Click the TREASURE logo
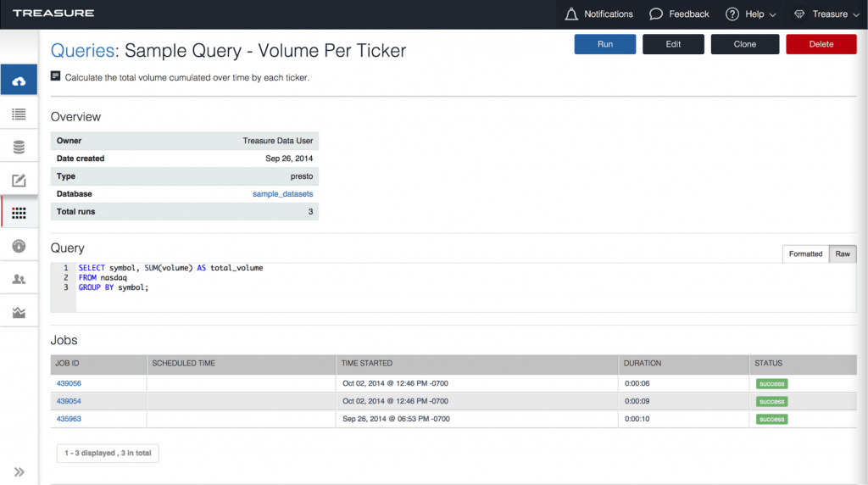The width and height of the screenshot is (868, 485). click(53, 14)
